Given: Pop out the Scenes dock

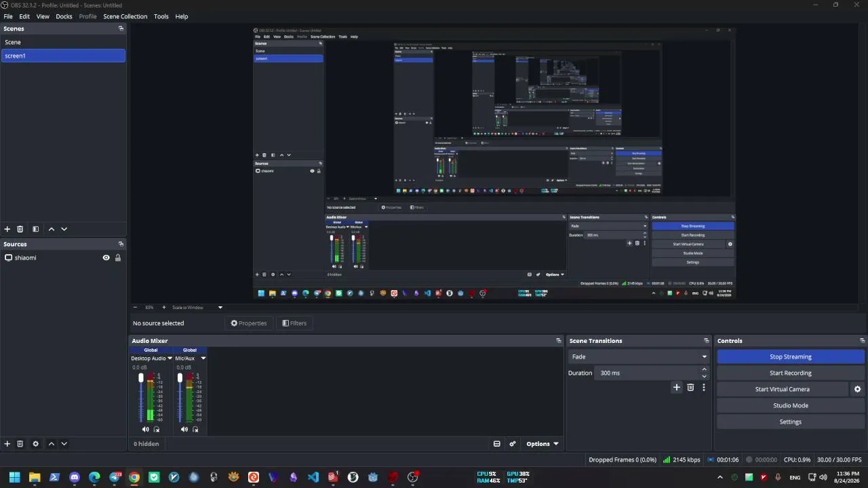Looking at the screenshot, I should [121, 28].
